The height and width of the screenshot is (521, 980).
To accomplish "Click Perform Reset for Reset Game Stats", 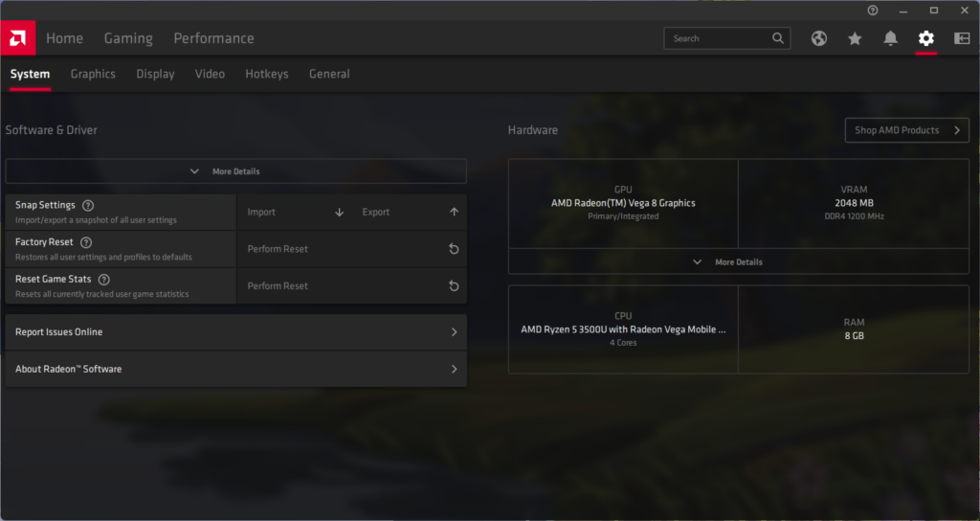I will pos(352,285).
